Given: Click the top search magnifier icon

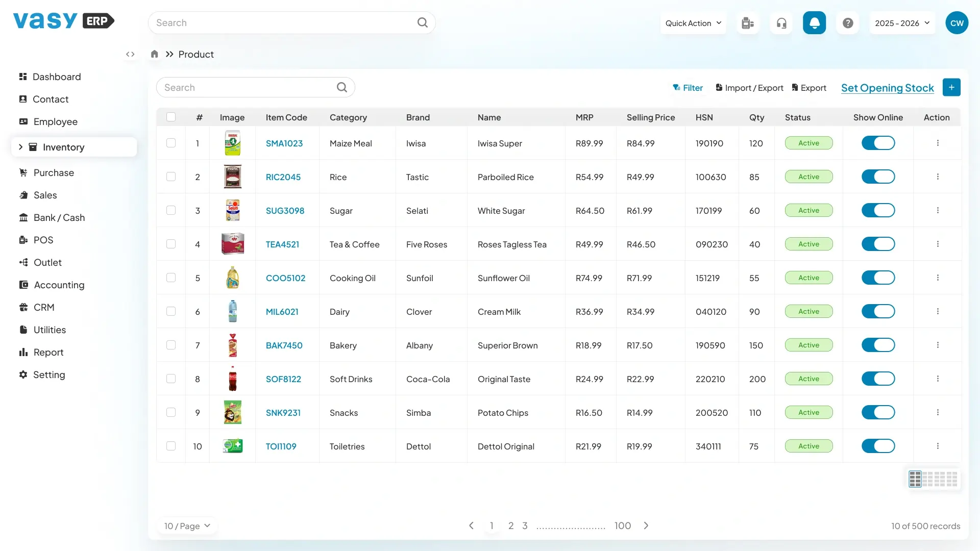Looking at the screenshot, I should [423, 22].
